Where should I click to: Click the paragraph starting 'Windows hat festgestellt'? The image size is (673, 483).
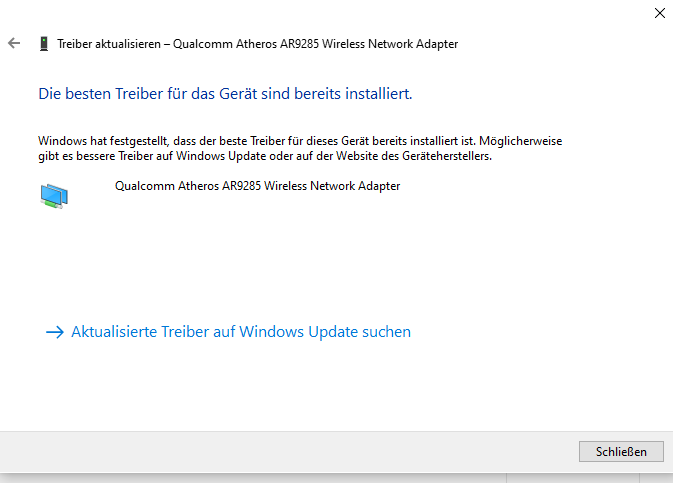click(300, 148)
